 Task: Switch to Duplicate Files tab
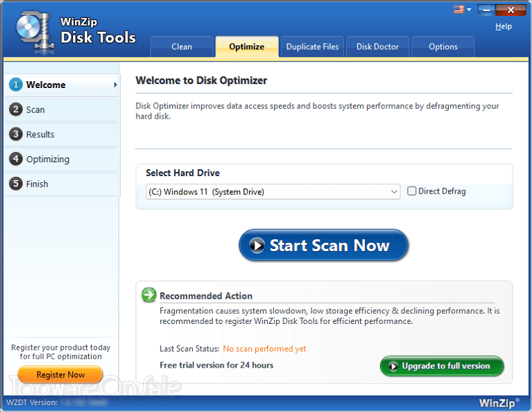pos(312,47)
